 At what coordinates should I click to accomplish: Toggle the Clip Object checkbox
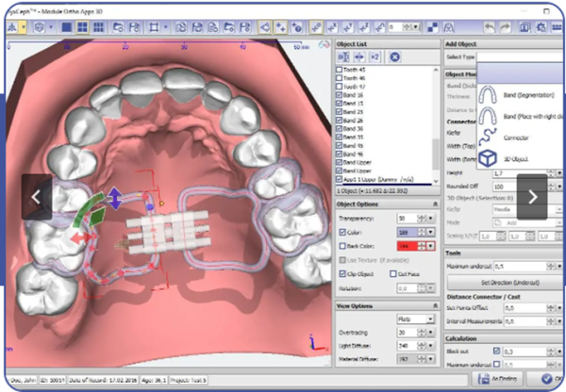point(342,273)
